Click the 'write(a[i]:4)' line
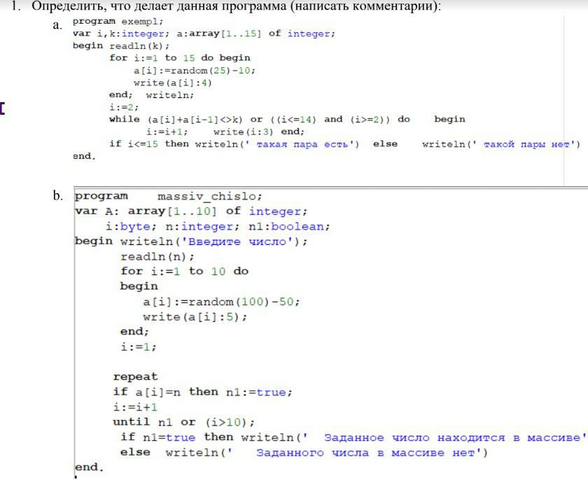The image size is (588, 480). click(173, 83)
